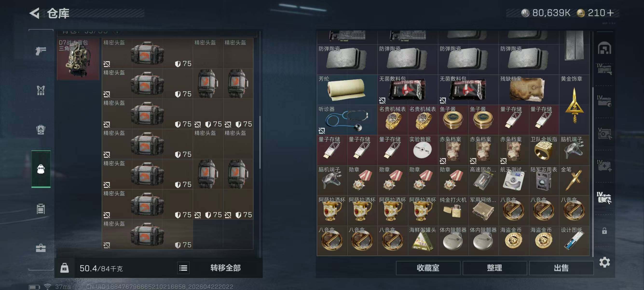Image resolution: width=644 pixels, height=290 pixels.
Task: Select the 纯金打火机 gold lighter item
Action: point(453,211)
